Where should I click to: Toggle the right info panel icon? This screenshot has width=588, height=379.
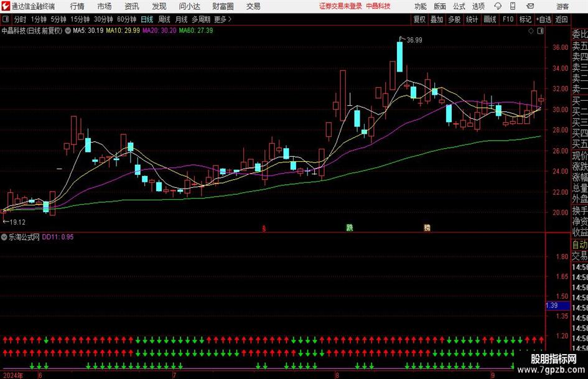(540, 30)
